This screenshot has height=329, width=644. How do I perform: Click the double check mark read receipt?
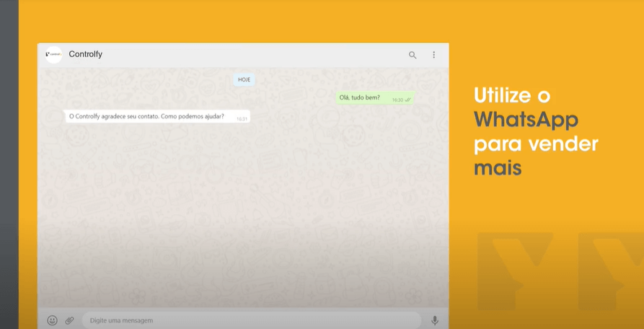(x=408, y=100)
